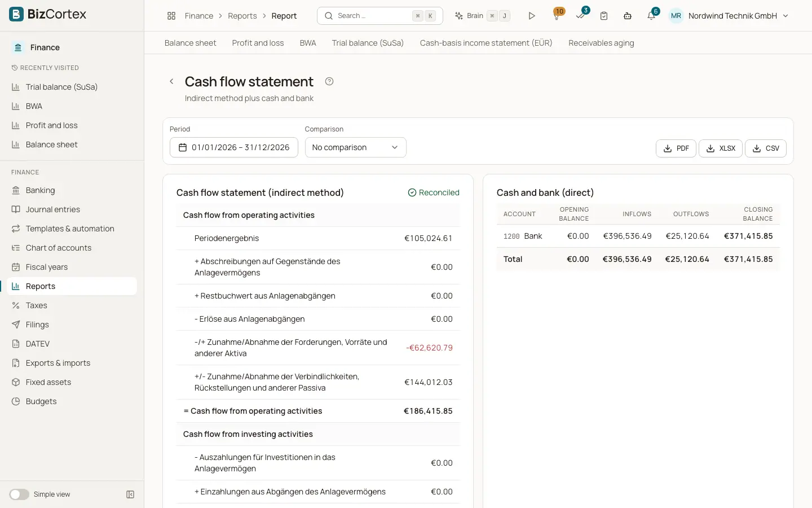Click the BizCortex logo icon
812x508 pixels.
click(x=16, y=14)
